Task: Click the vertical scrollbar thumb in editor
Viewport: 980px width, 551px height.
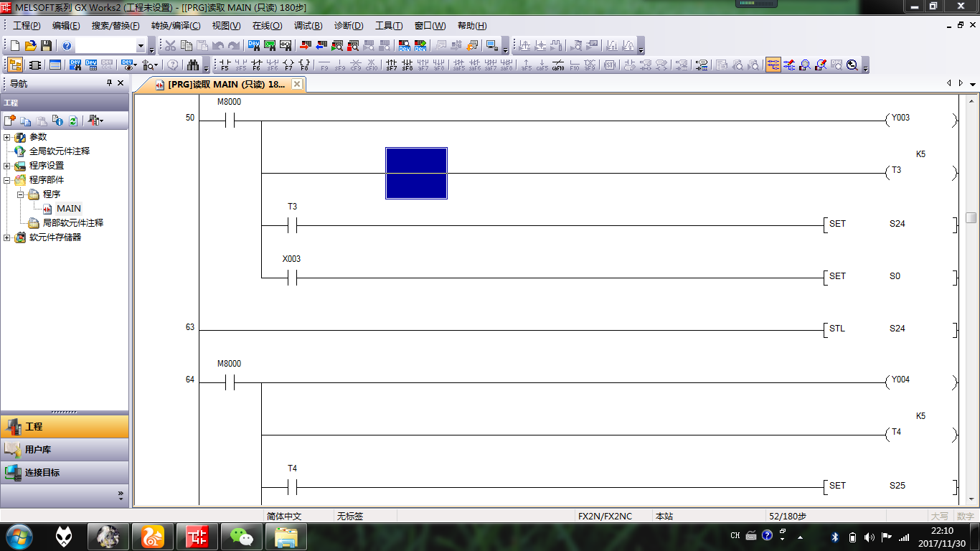Action: pos(971,218)
